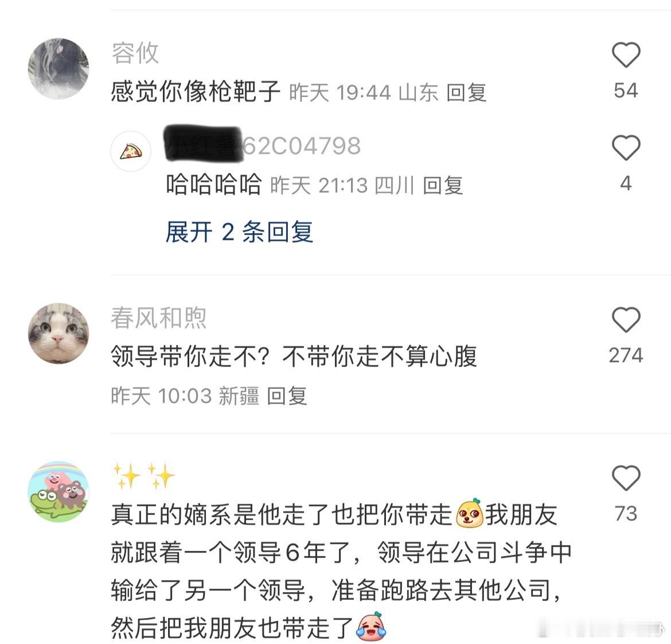The height and width of the screenshot is (644, 671).
Task: Reply to 春风和煦's comment from 新疆
Action: click(x=287, y=395)
